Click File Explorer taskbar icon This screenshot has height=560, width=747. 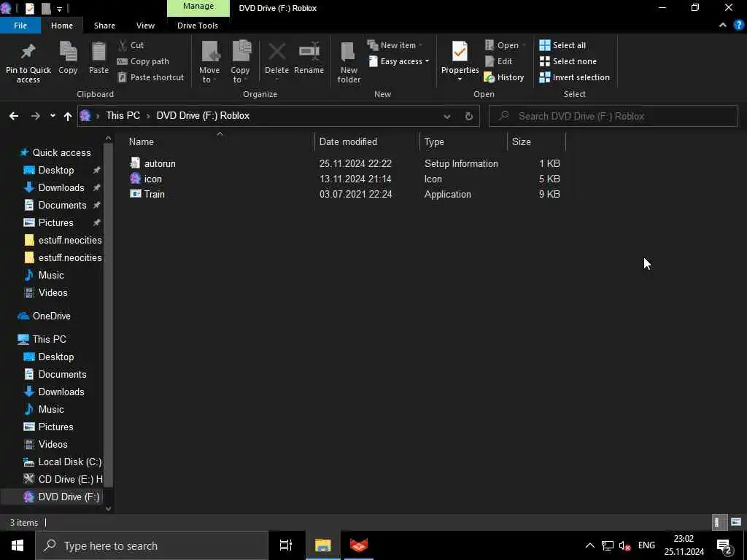coord(322,545)
